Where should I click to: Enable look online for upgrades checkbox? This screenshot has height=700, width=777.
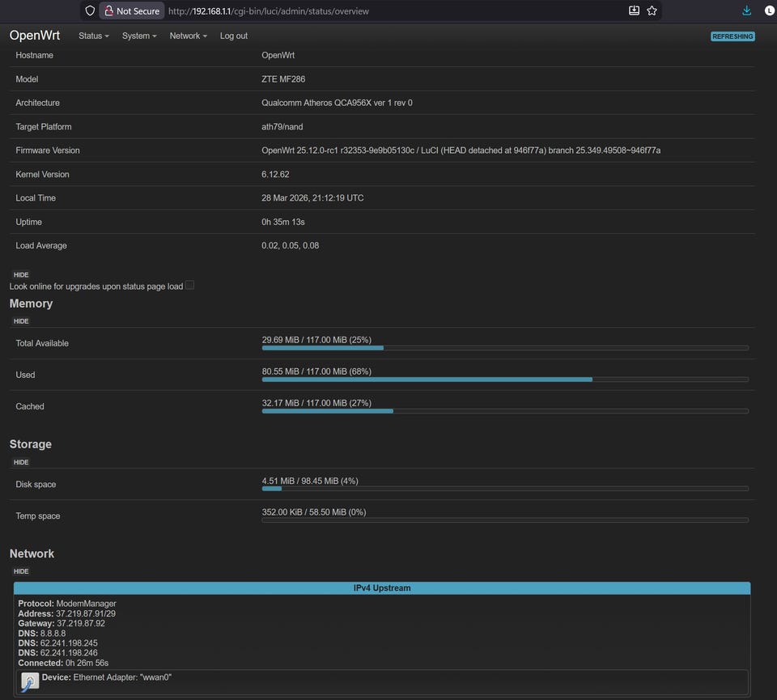pos(189,286)
